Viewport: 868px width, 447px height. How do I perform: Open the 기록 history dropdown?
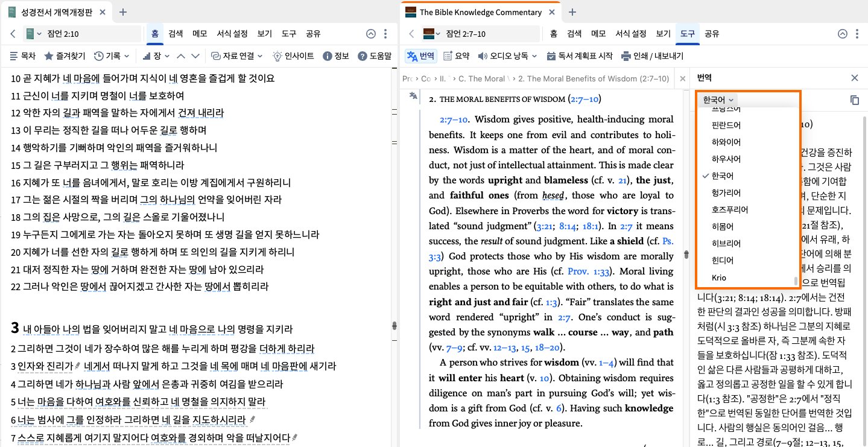(x=112, y=56)
